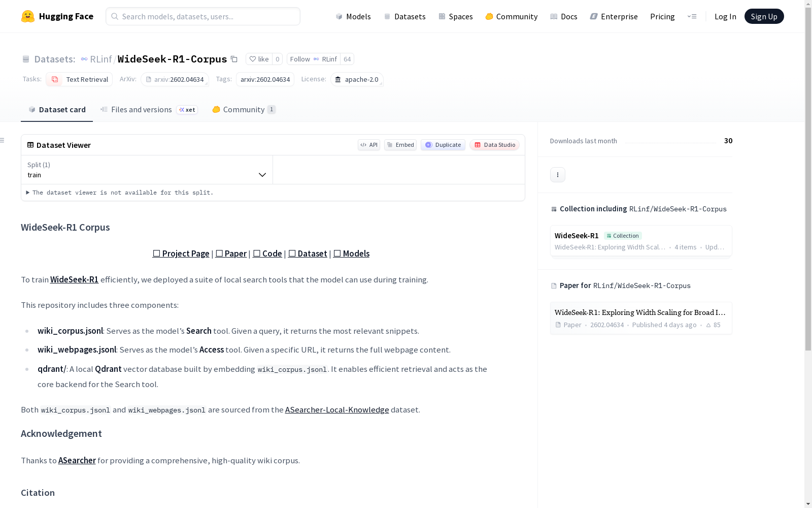812x508 pixels.
Task: Open Data Studio
Action: 495,145
